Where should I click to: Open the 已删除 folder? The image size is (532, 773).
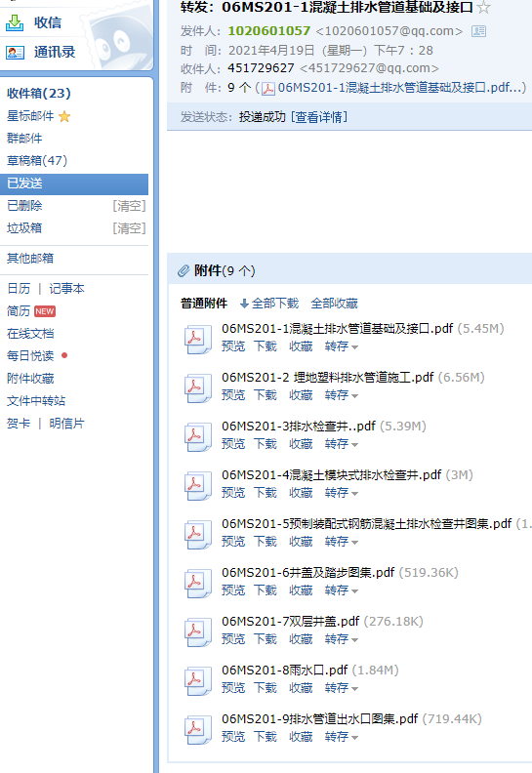[24, 206]
